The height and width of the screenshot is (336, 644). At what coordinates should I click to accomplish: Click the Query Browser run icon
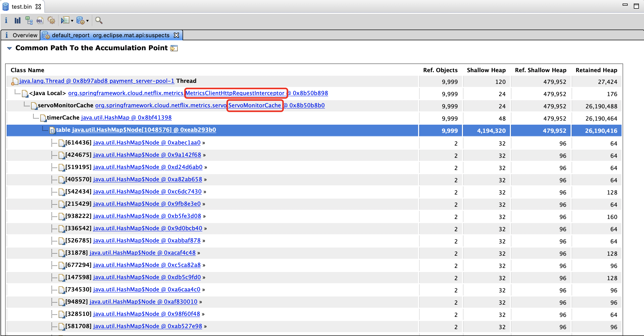(65, 20)
